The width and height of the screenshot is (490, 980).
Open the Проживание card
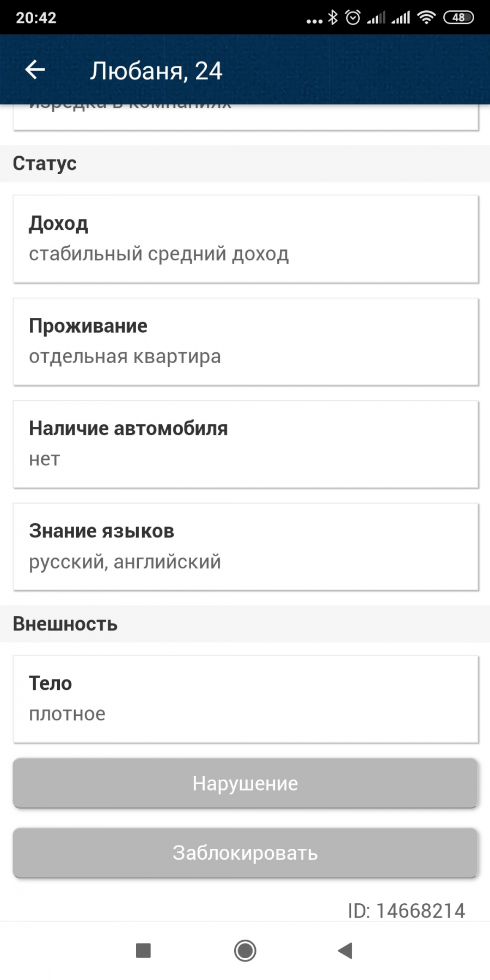point(246,341)
